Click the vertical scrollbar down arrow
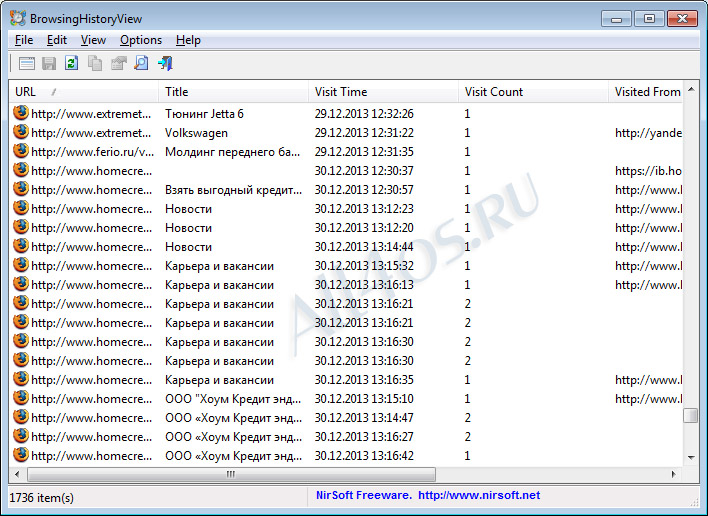This screenshot has height=516, width=708. 691,458
